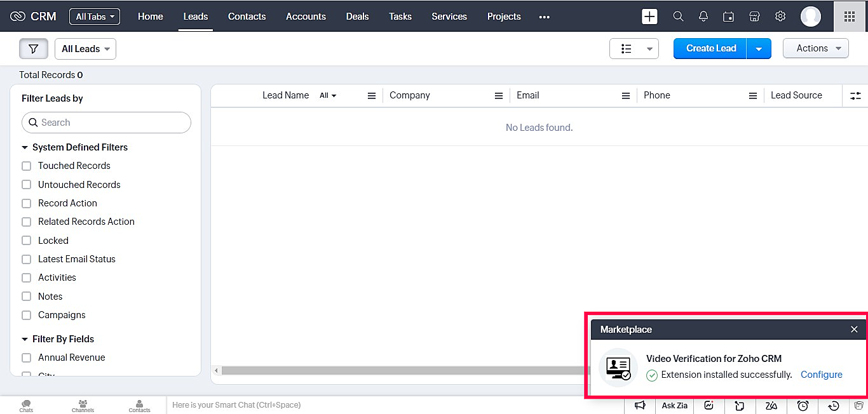This screenshot has height=414, width=868.
Task: Open the apps grid launcher icon
Action: (x=849, y=17)
